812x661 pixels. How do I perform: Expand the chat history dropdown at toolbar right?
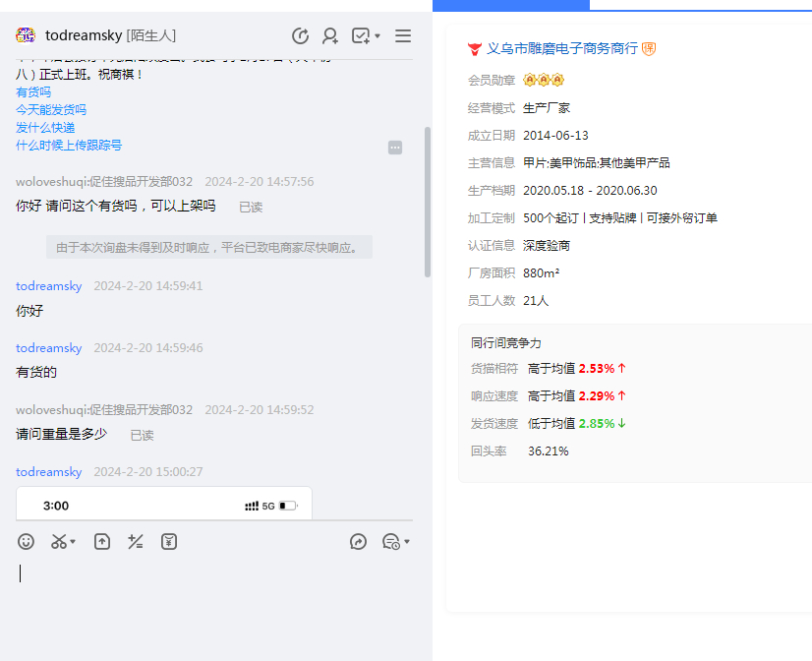click(407, 542)
